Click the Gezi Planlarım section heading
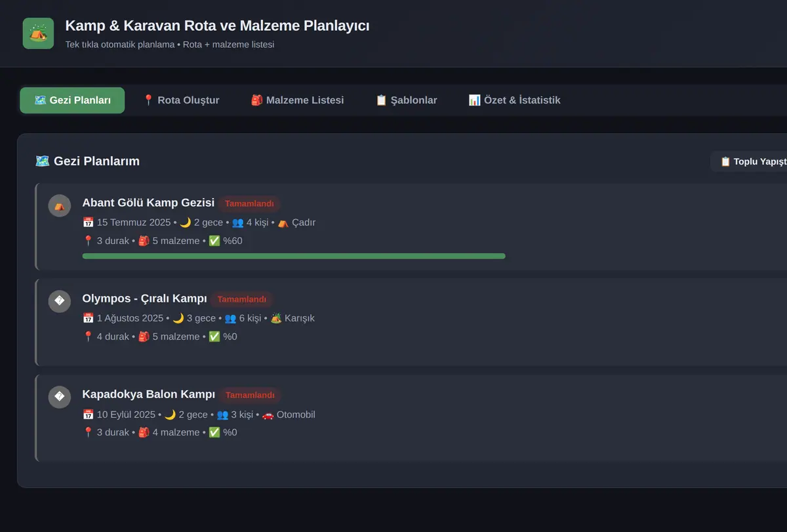 coord(87,161)
